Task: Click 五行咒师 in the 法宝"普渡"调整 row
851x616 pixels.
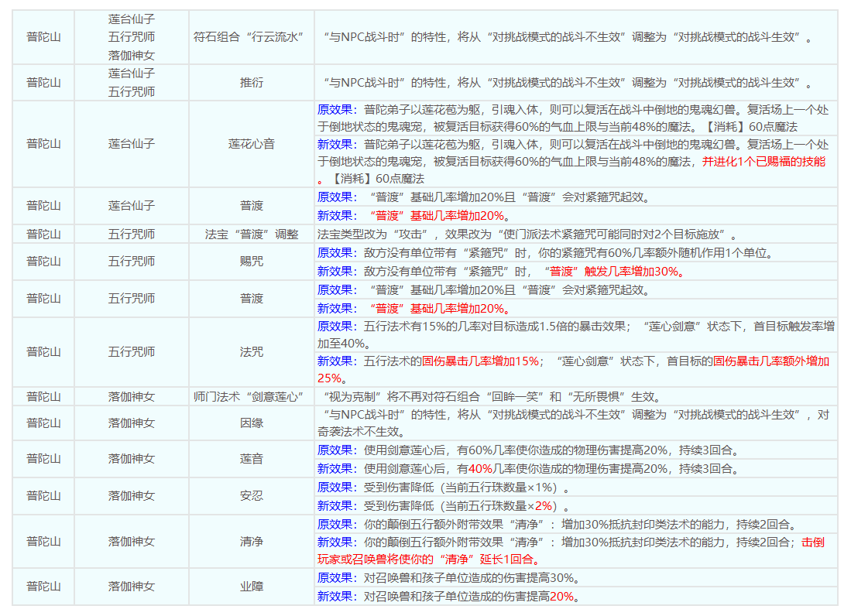Action: click(x=132, y=234)
